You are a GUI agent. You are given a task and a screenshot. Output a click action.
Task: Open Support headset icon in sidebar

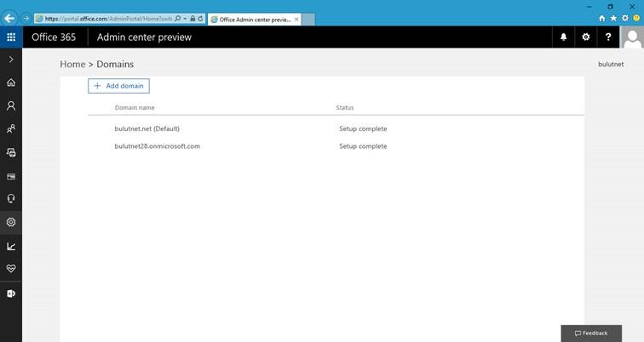click(11, 198)
